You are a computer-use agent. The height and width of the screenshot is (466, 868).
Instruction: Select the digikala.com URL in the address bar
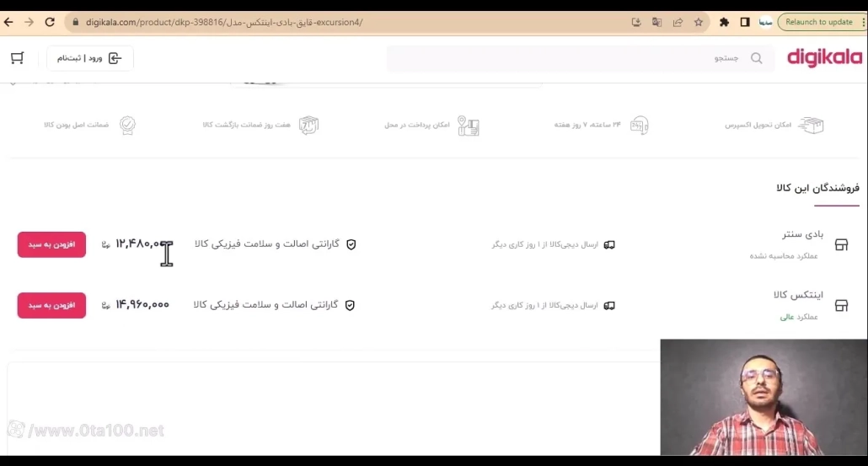pyautogui.click(x=224, y=22)
